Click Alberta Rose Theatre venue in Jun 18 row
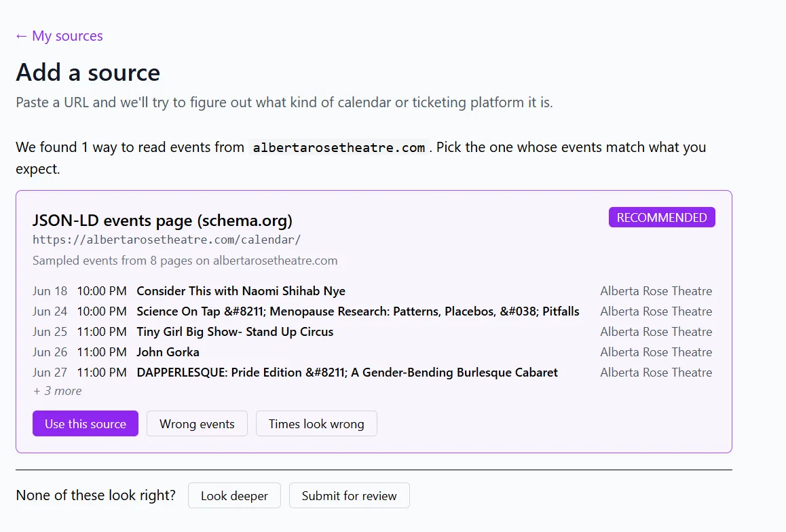 tap(656, 291)
